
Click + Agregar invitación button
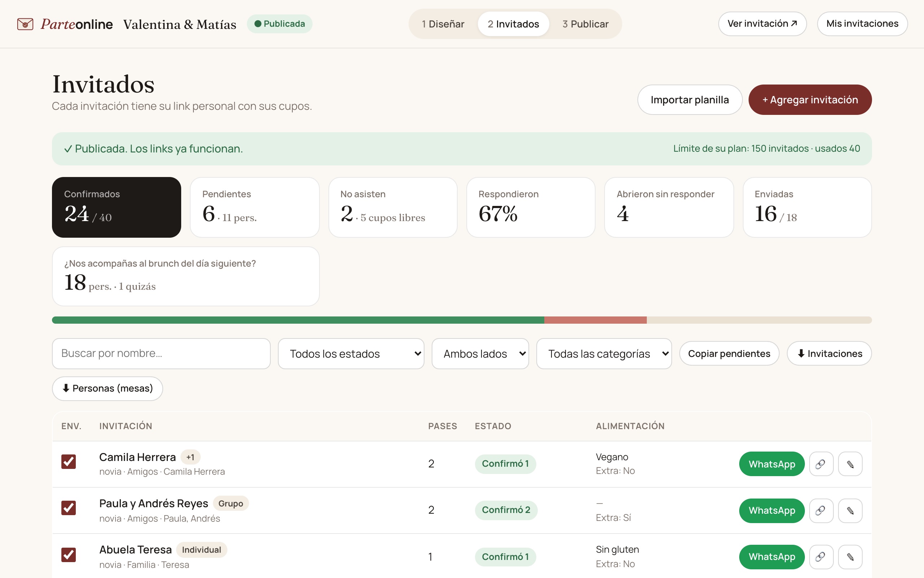pos(810,100)
